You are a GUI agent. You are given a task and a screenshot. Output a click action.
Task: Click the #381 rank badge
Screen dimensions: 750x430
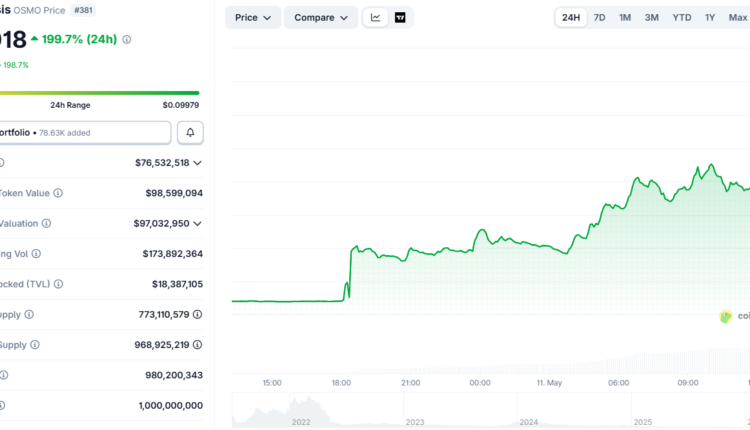click(x=83, y=10)
